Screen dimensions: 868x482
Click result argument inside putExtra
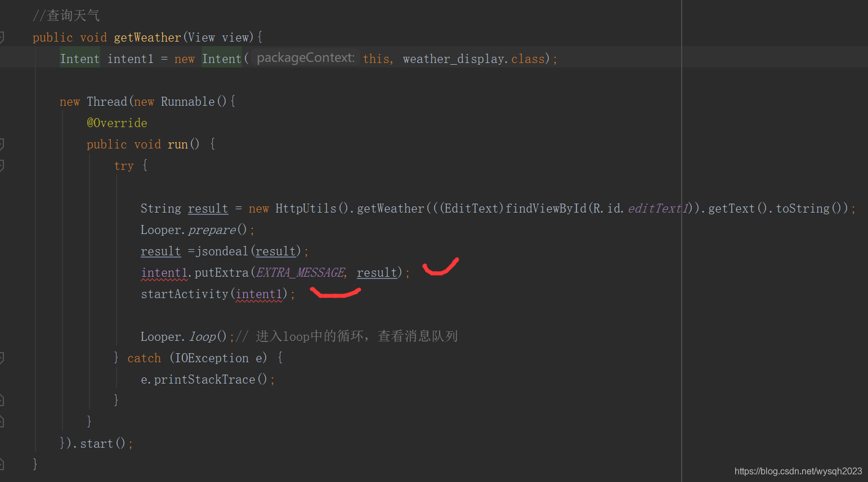click(x=377, y=273)
